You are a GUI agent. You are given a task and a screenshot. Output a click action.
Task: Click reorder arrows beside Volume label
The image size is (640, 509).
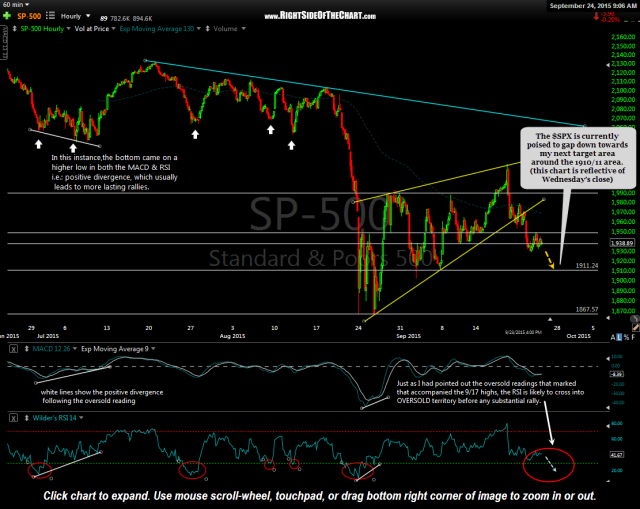click(x=207, y=29)
